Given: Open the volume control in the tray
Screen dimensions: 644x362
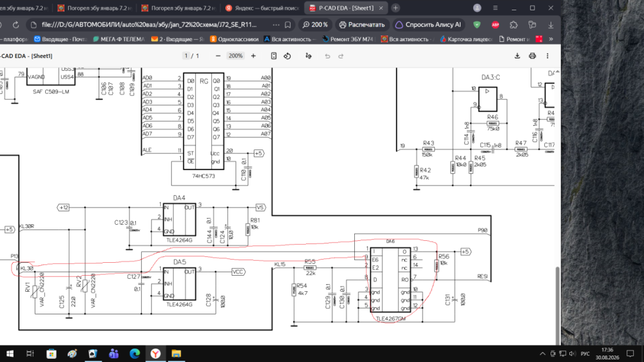Looking at the screenshot, I should (x=573, y=354).
